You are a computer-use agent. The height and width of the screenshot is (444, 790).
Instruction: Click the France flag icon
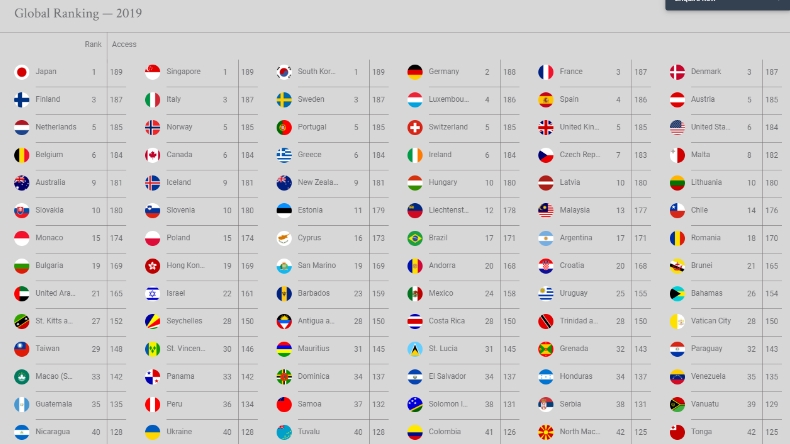[546, 72]
